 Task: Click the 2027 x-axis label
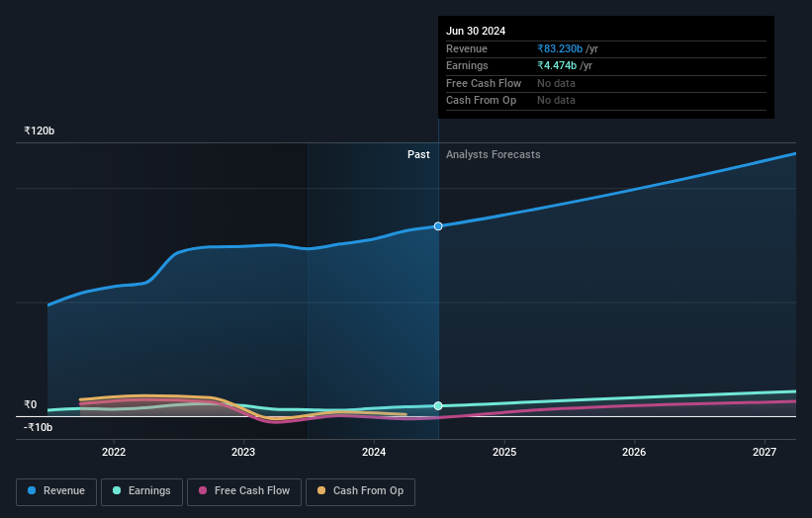pos(765,452)
